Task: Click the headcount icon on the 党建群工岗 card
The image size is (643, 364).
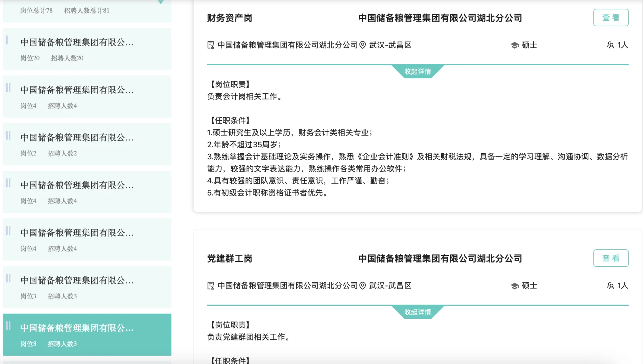Action: click(x=611, y=285)
